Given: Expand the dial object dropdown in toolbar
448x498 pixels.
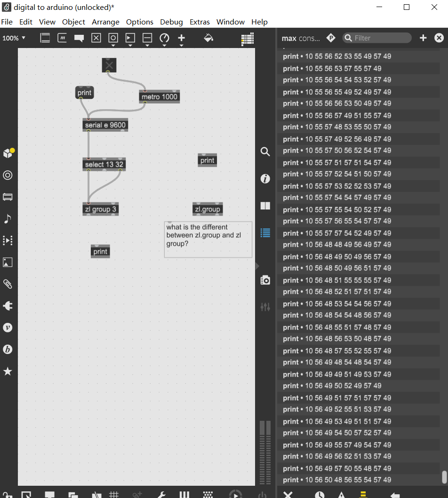Looking at the screenshot, I should [x=164, y=46].
